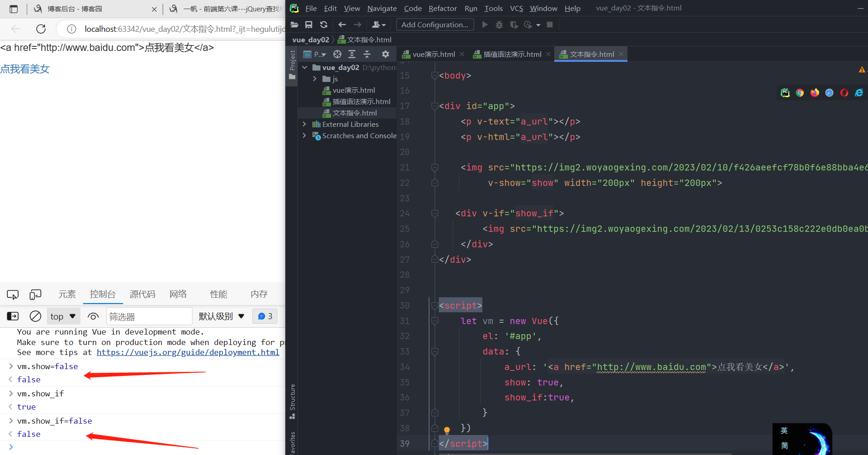Click Expand All icon in Project panel
This screenshot has width=868, height=455.
tap(352, 54)
